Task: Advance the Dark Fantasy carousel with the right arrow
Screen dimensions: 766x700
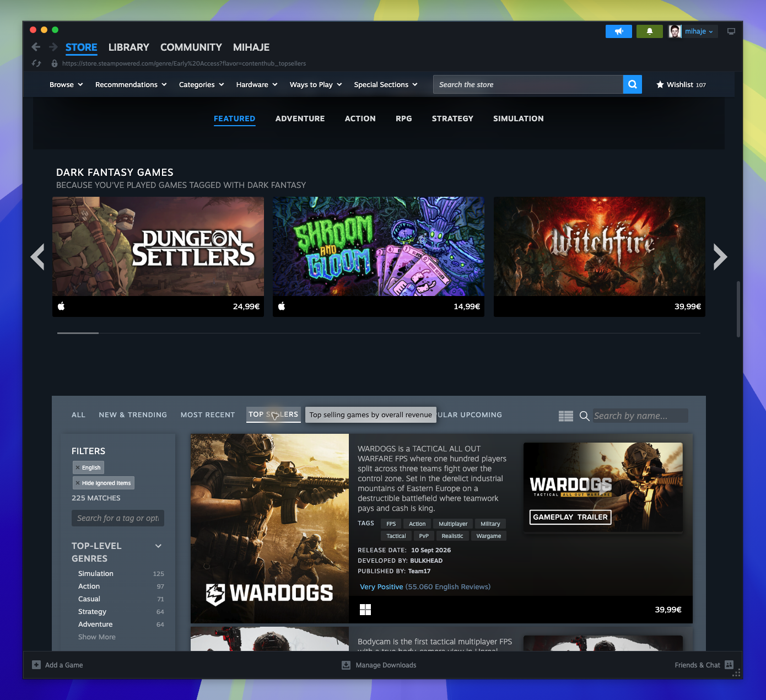Action: point(720,257)
